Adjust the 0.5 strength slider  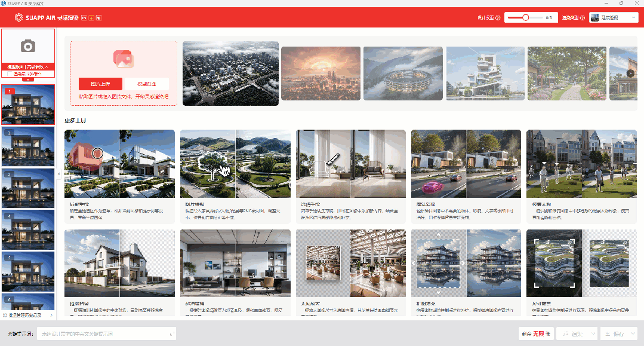pos(525,18)
